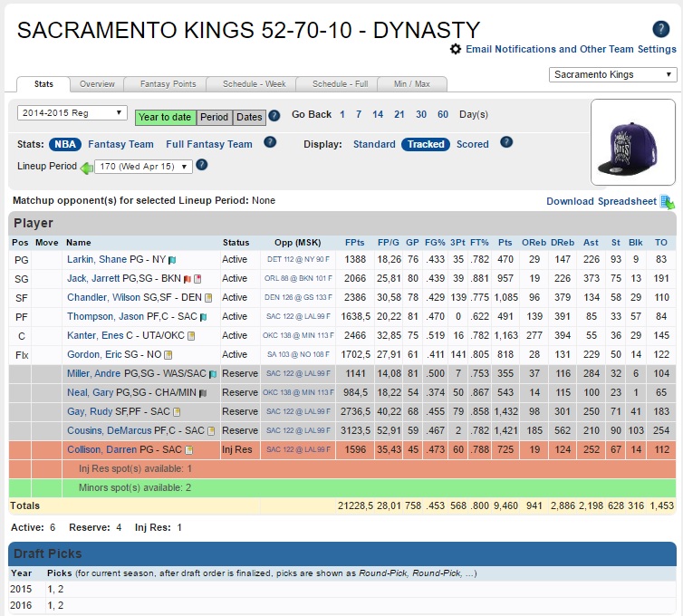Go back 30 days link
This screenshot has height=616, width=683.
[421, 114]
